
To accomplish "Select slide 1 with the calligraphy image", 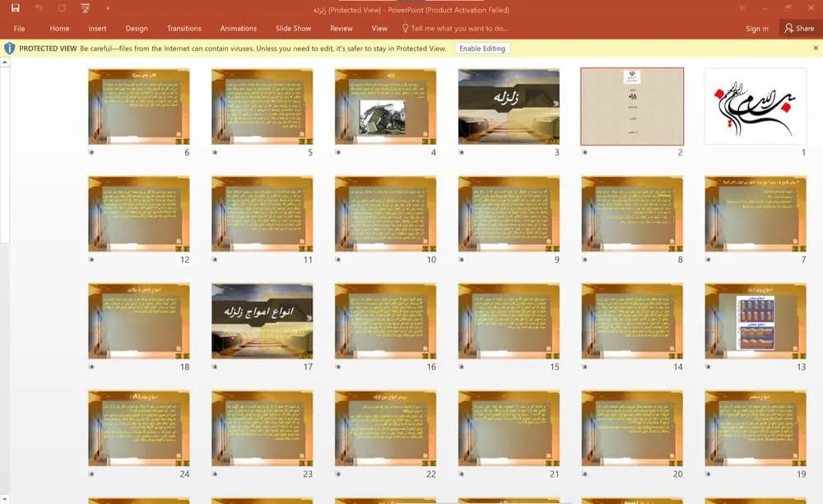I will point(756,106).
